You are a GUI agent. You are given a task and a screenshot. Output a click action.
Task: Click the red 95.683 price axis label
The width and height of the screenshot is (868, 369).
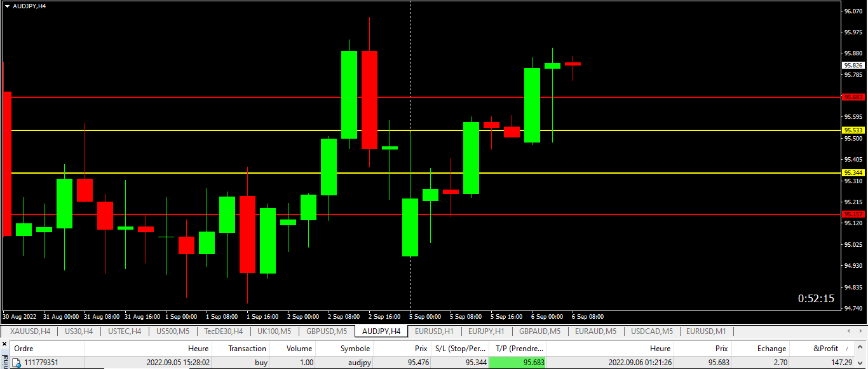pos(853,97)
